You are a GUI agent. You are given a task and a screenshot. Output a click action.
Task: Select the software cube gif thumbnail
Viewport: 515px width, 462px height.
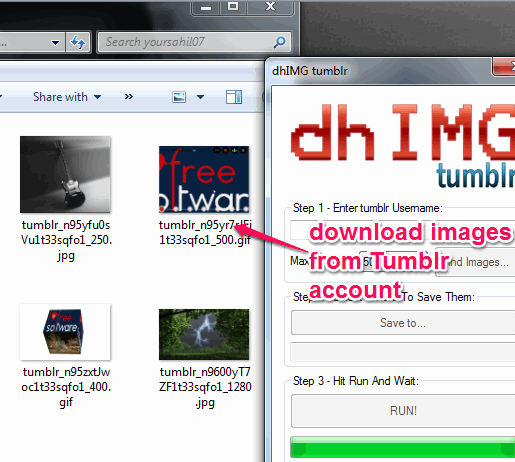(x=65, y=332)
